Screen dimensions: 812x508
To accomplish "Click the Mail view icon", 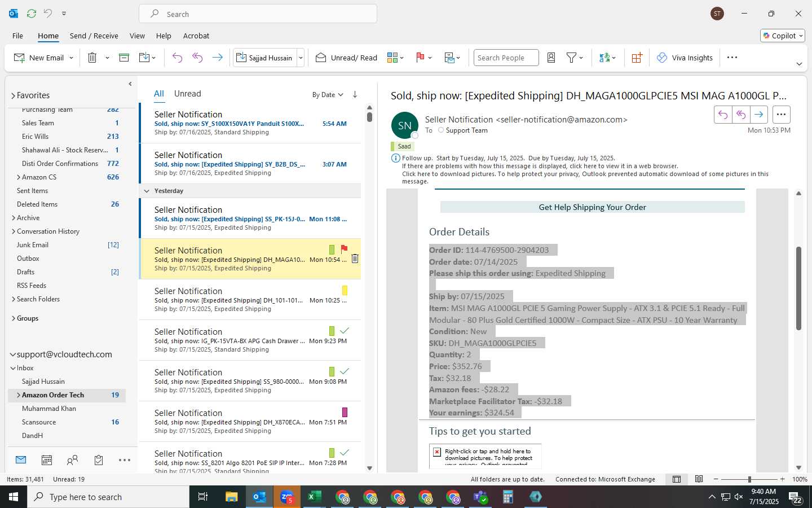I will click(x=21, y=460).
